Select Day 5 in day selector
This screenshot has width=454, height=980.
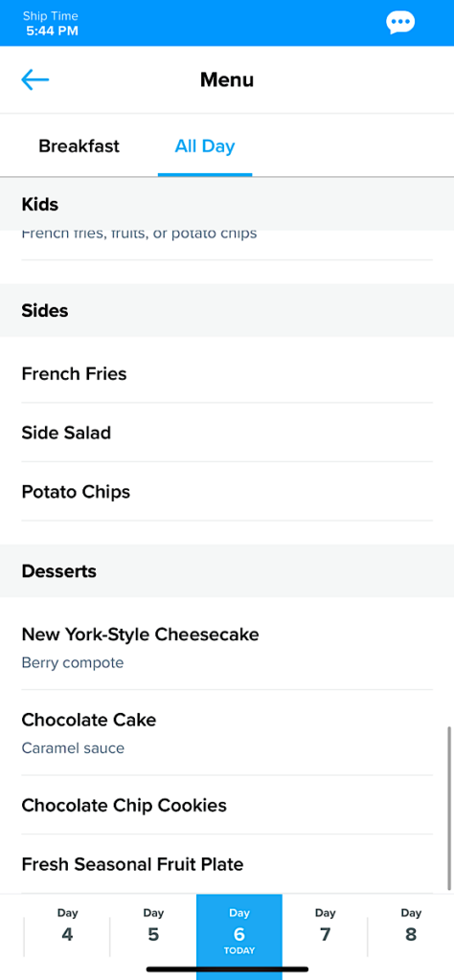(x=153, y=927)
